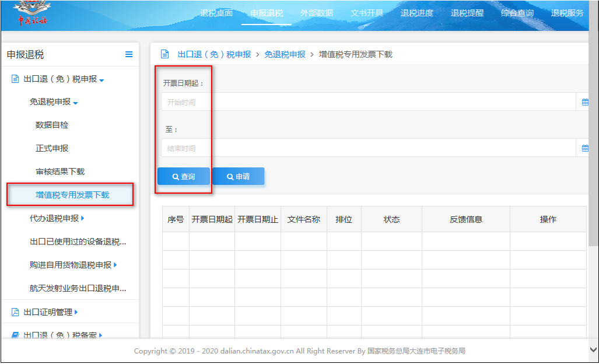Click the 免退税申报 breadcrumb link
This screenshot has width=599, height=364.
[x=285, y=54]
